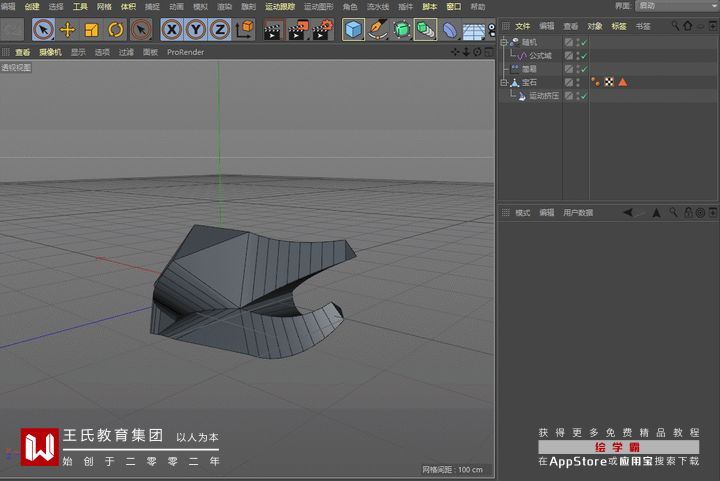Toggle layer square for 随机 row

click(x=569, y=42)
